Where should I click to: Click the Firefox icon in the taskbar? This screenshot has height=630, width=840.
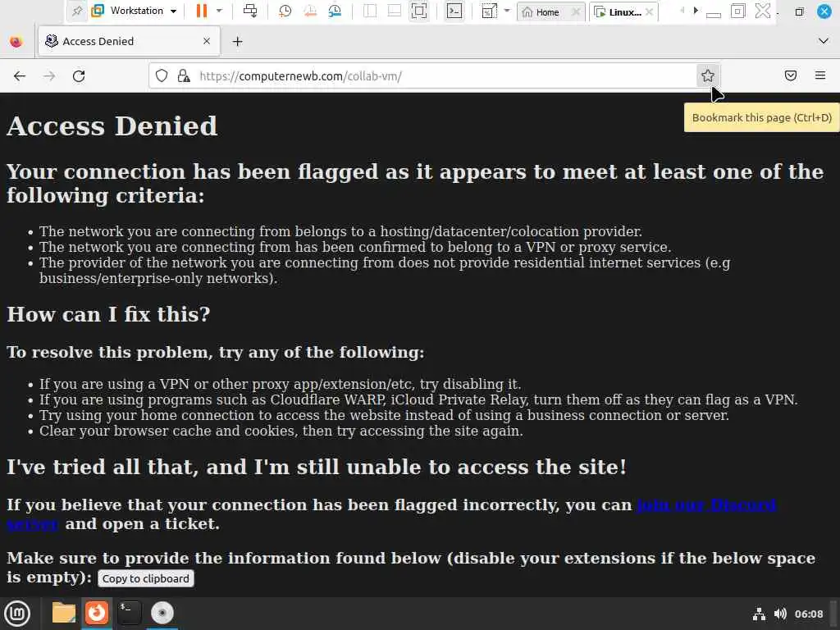[x=97, y=613]
